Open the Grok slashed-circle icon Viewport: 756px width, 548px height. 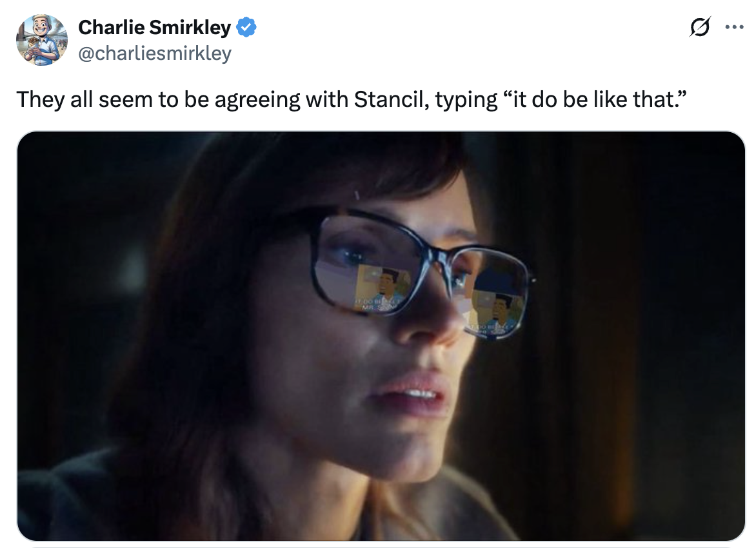point(700,28)
